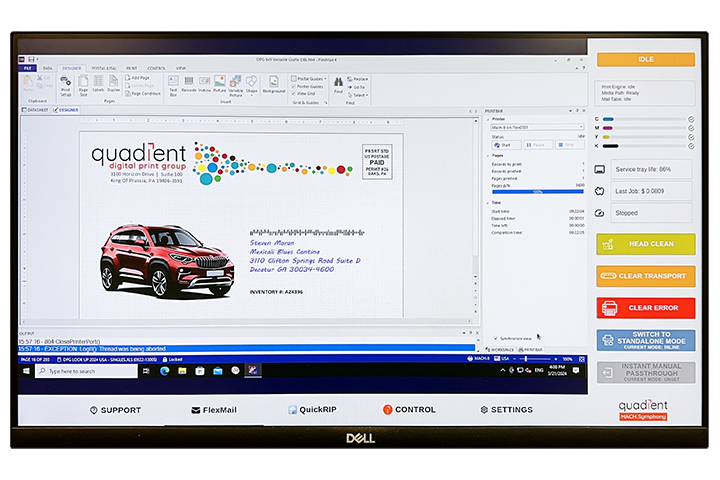Switch to the Workspace bottom tab
Image resolution: width=720 pixels, height=480 pixels.
(x=500, y=350)
